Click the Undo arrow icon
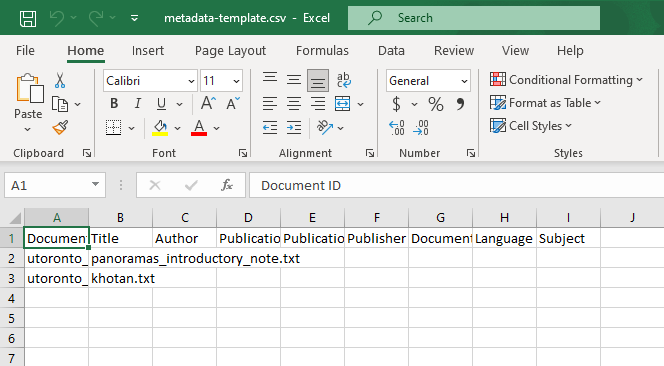664x366 pixels. point(57,18)
